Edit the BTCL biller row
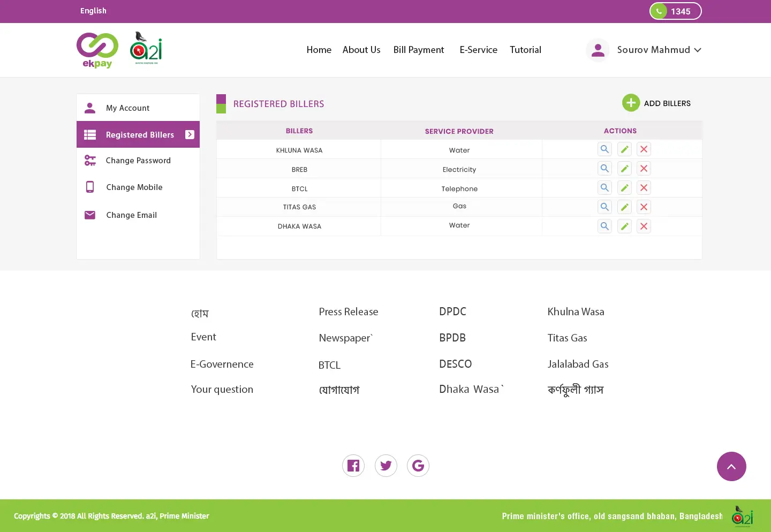The height and width of the screenshot is (532, 771). 624,188
